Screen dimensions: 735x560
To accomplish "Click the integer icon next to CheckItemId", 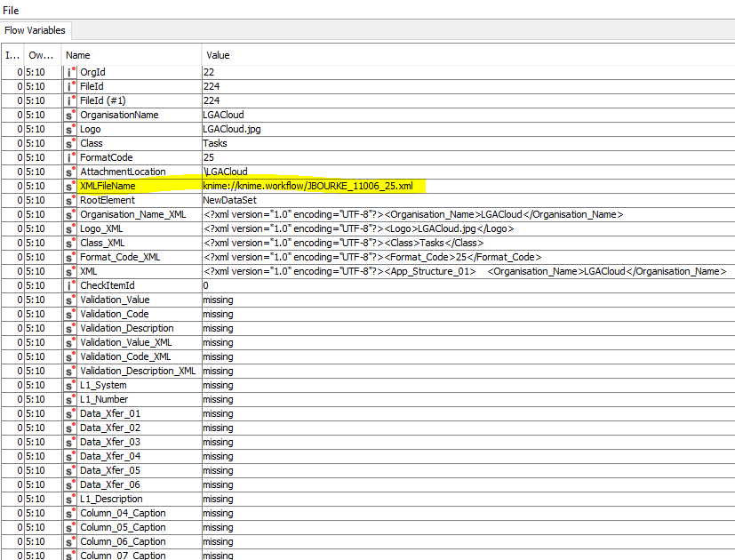I will (x=71, y=285).
